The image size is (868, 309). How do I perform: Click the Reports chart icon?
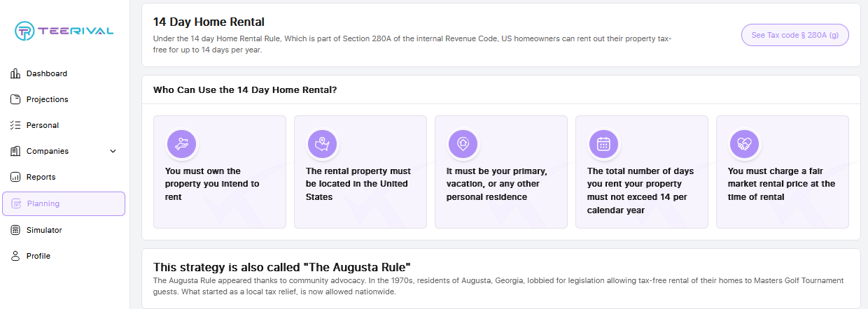point(15,177)
